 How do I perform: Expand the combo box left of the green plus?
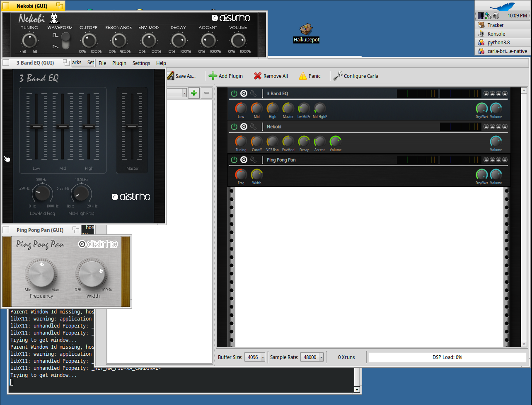pos(177,93)
